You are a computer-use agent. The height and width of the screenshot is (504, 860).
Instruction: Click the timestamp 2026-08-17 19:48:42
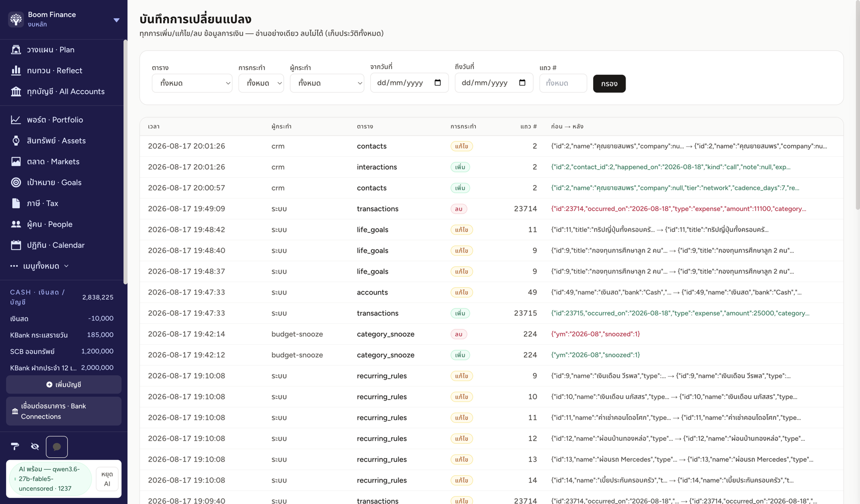[x=186, y=229]
